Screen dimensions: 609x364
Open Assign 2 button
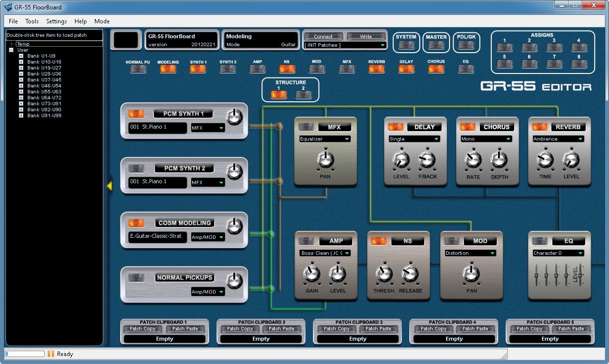pos(530,48)
